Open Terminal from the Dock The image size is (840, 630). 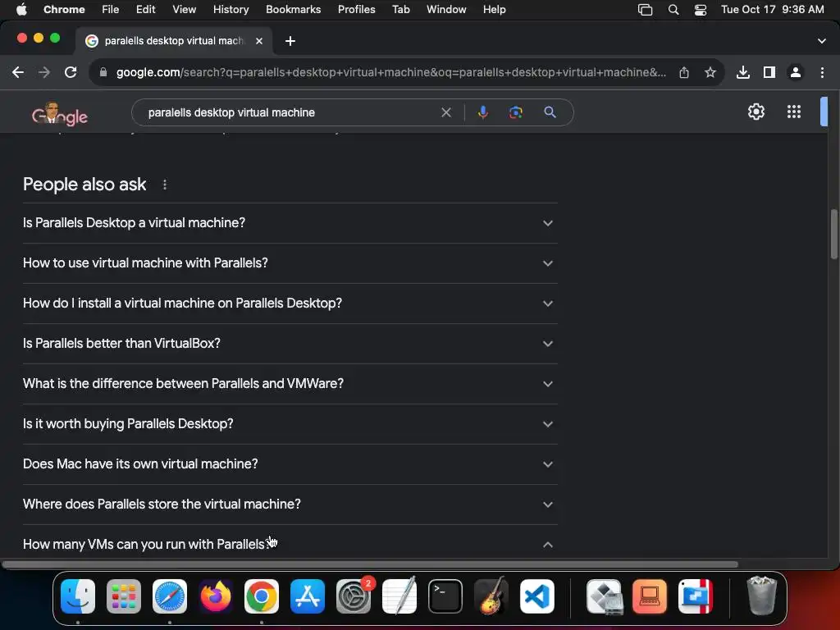point(445,596)
